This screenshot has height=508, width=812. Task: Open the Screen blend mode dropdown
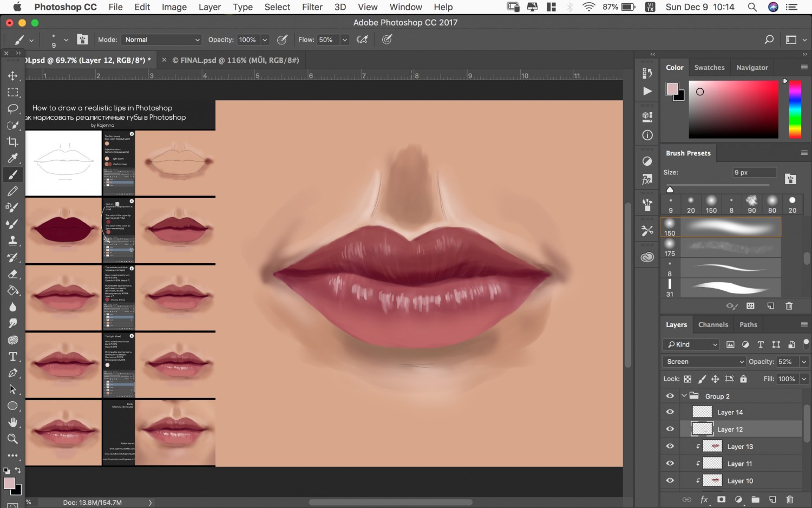tap(704, 362)
